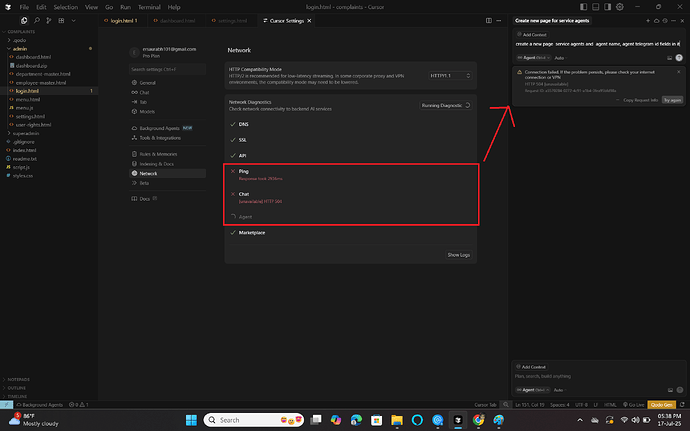Toggle the AI pane layout icon

click(x=607, y=7)
